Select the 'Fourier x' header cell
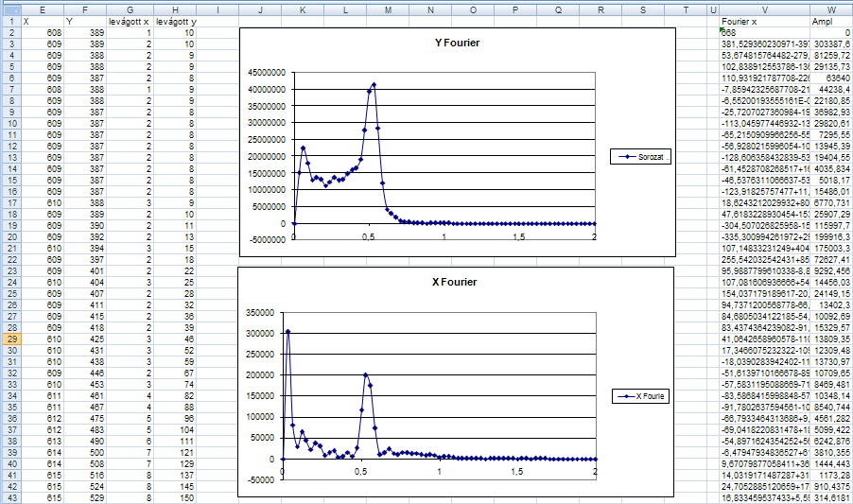The image size is (853, 504). (765, 21)
